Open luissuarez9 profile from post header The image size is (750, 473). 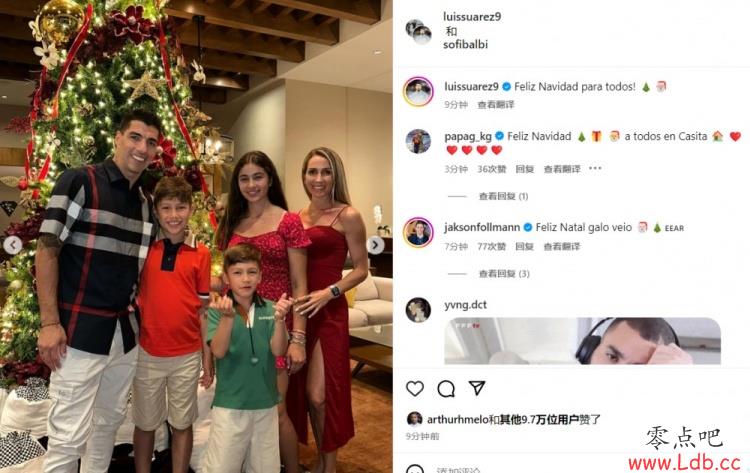(472, 17)
